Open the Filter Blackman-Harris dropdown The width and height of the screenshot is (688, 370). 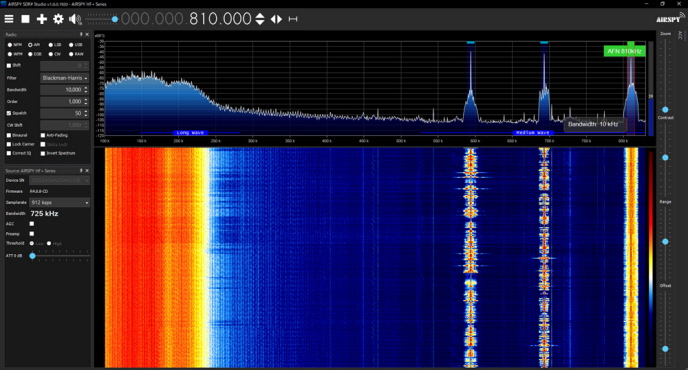coord(64,78)
